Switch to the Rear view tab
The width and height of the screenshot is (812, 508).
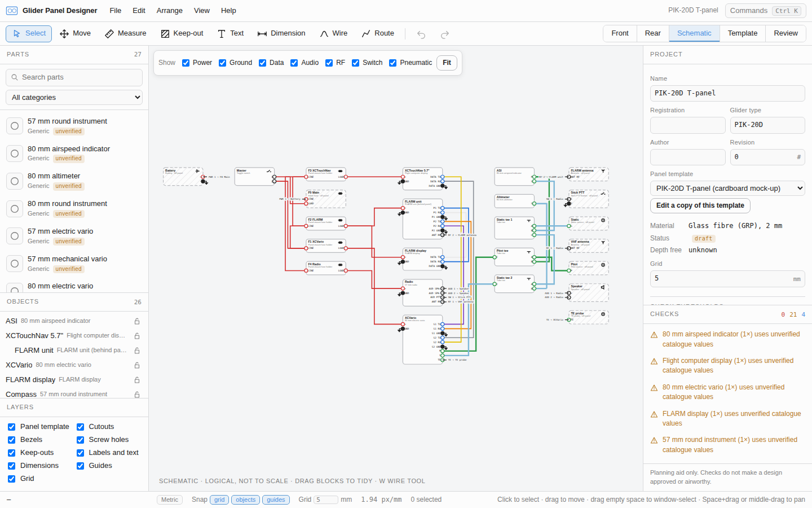652,33
